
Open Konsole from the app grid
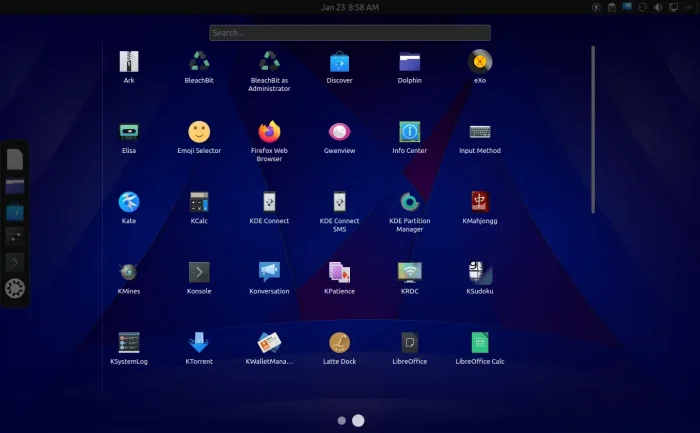199,272
